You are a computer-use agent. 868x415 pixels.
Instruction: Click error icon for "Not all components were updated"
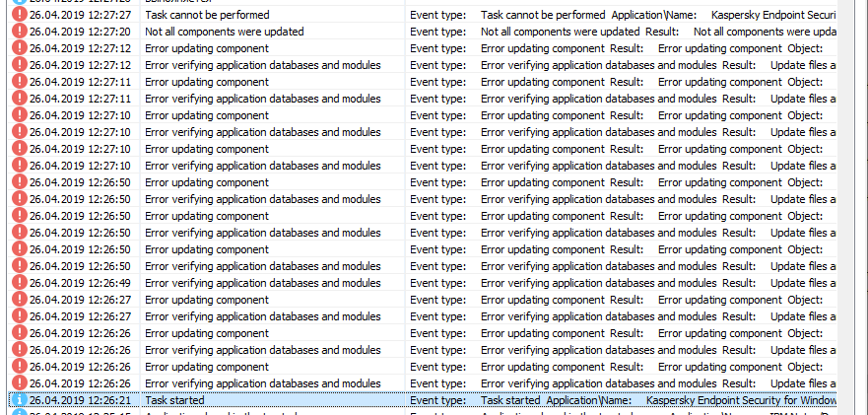click(x=18, y=33)
